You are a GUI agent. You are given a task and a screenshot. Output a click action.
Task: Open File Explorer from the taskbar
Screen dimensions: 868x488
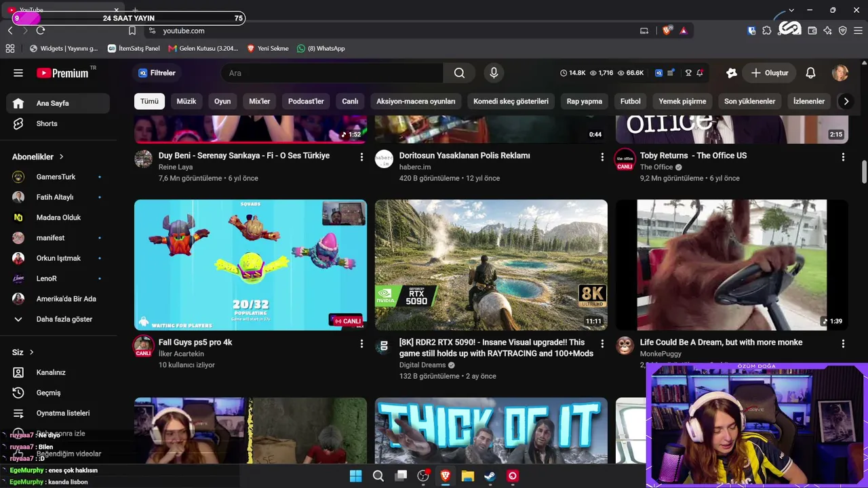pyautogui.click(x=467, y=476)
